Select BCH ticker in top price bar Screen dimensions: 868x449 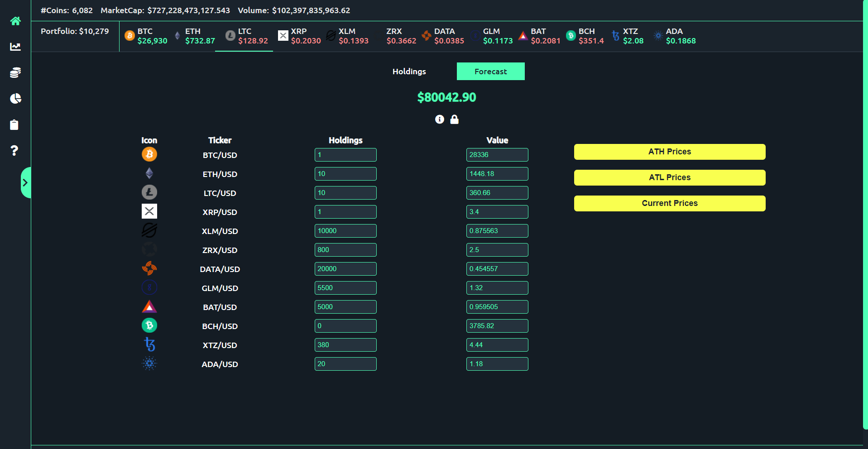[585, 36]
